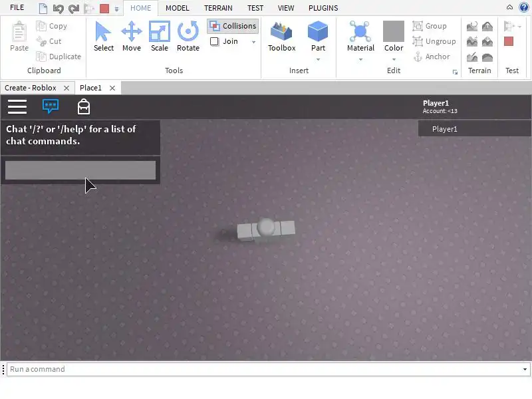The image size is (532, 399).
Task: Click the Material icon
Action: click(x=360, y=31)
